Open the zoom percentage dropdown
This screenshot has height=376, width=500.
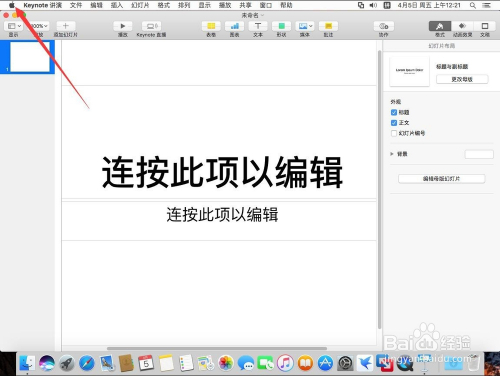click(x=40, y=26)
